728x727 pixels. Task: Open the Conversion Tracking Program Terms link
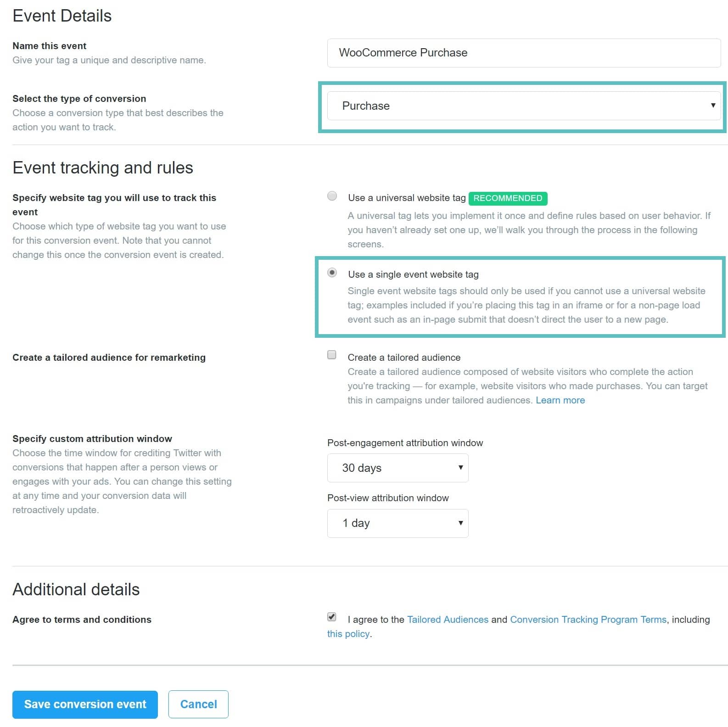[x=588, y=619]
